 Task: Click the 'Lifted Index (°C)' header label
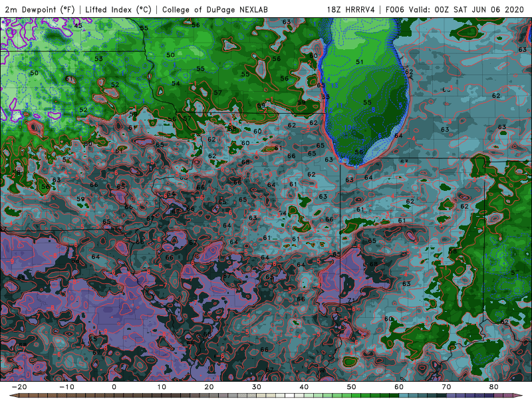[x=118, y=10]
